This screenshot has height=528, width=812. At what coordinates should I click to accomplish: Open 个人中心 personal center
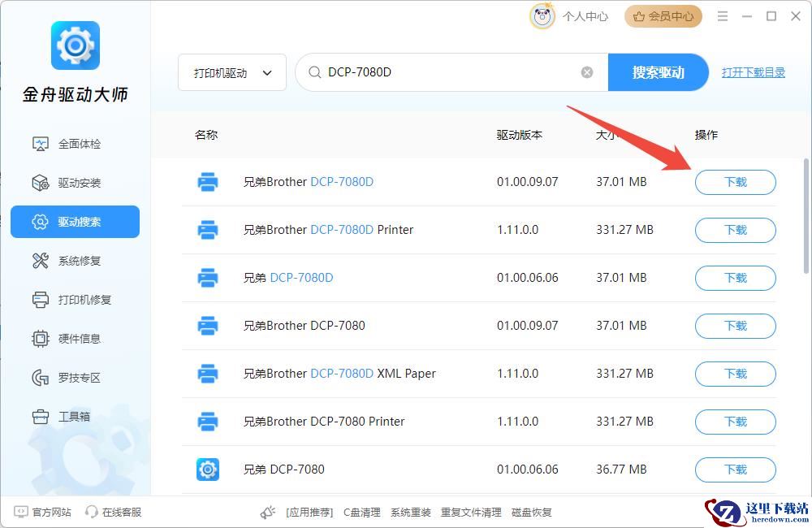point(585,16)
